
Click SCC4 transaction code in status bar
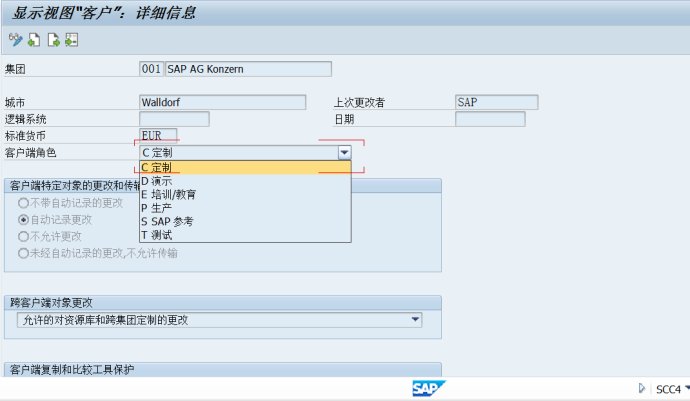[x=668, y=389]
